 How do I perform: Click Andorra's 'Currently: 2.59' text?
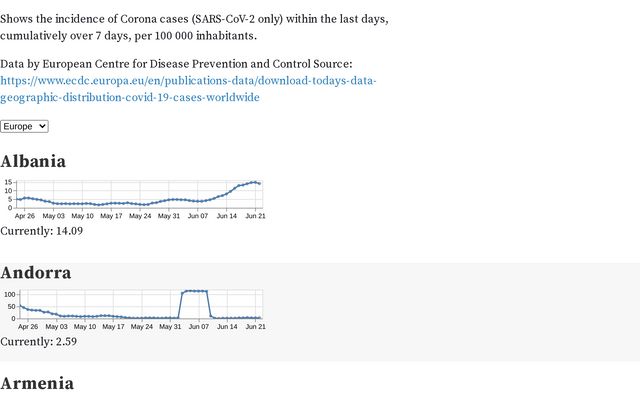(38, 342)
